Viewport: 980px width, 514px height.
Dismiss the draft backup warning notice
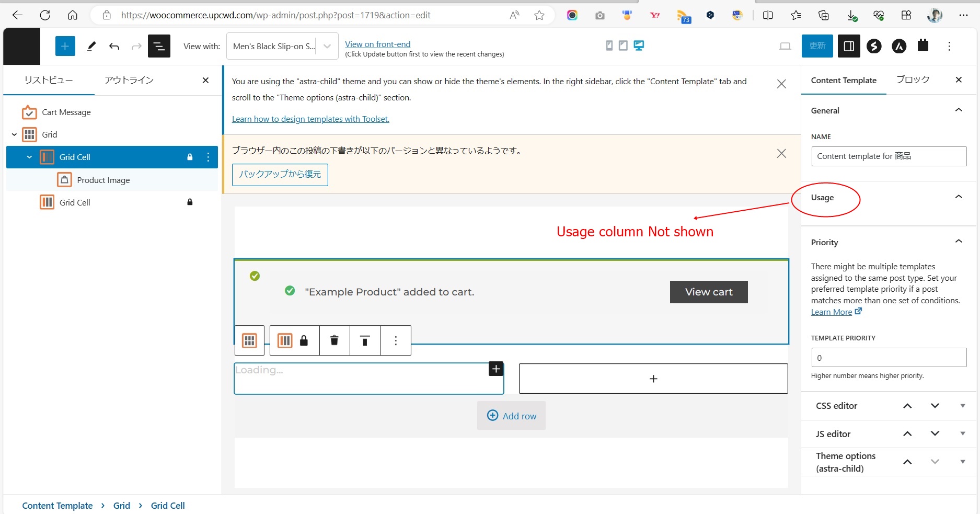click(x=781, y=153)
